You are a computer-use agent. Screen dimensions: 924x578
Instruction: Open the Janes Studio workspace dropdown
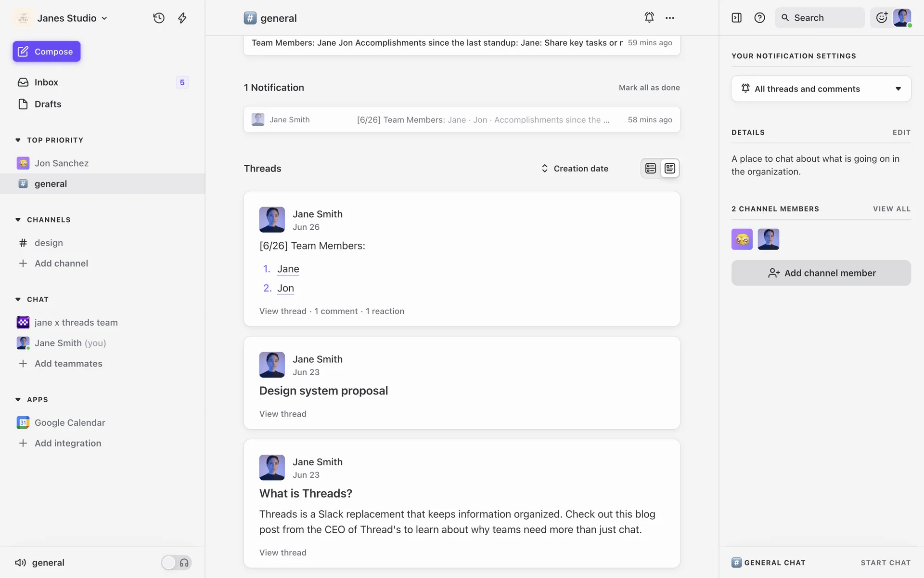click(72, 18)
